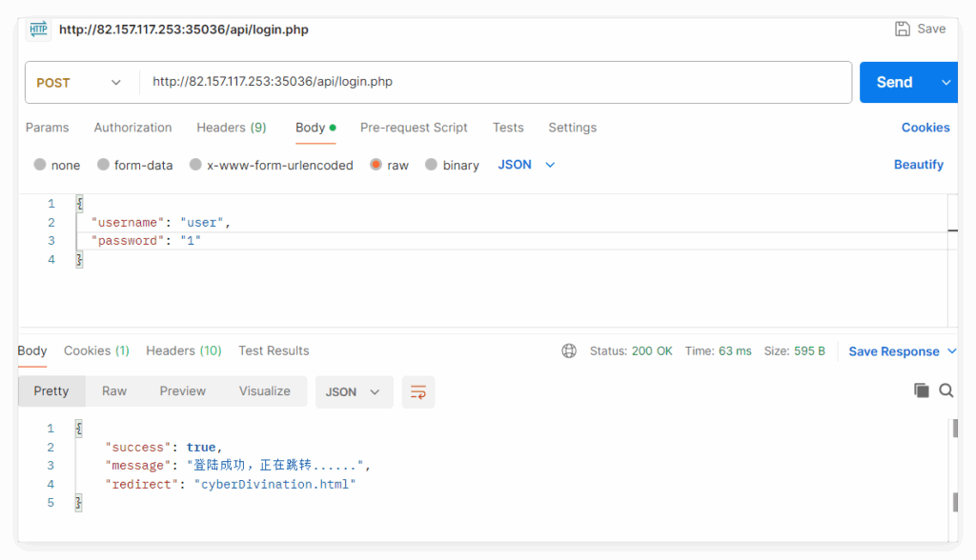The image size is (976, 560).
Task: Expand the Send button arrow options
Action: pos(945,83)
